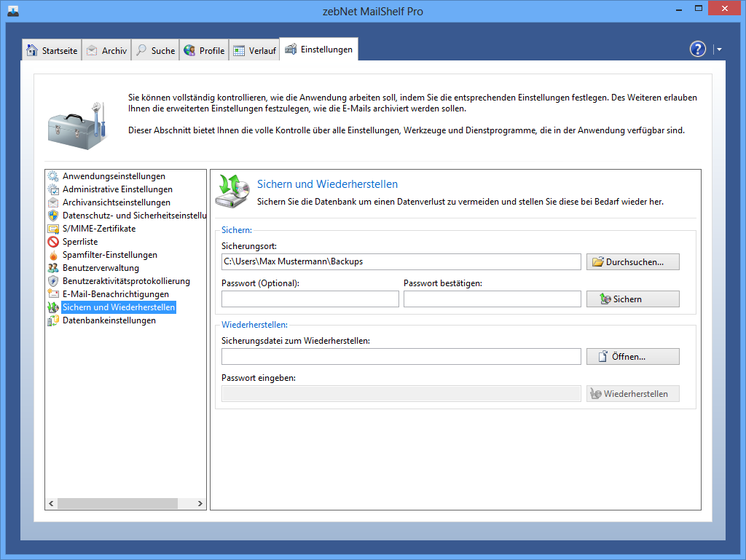Click the envelope icon beside Archivansichtseinstellungen
The height and width of the screenshot is (560, 746).
[53, 202]
